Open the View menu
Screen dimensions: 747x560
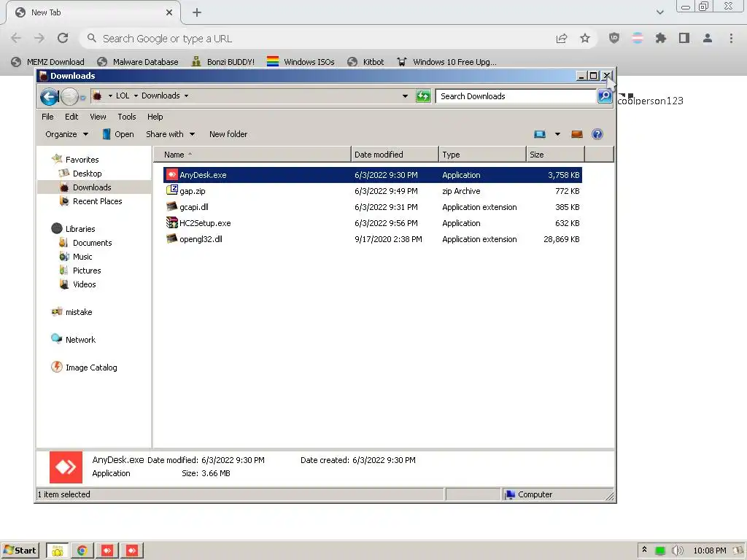[x=98, y=117]
